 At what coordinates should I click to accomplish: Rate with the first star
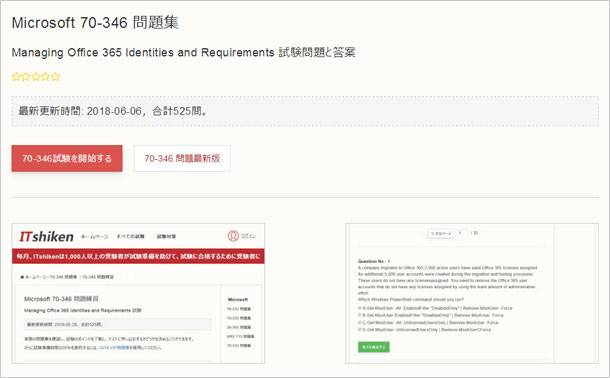pos(16,77)
